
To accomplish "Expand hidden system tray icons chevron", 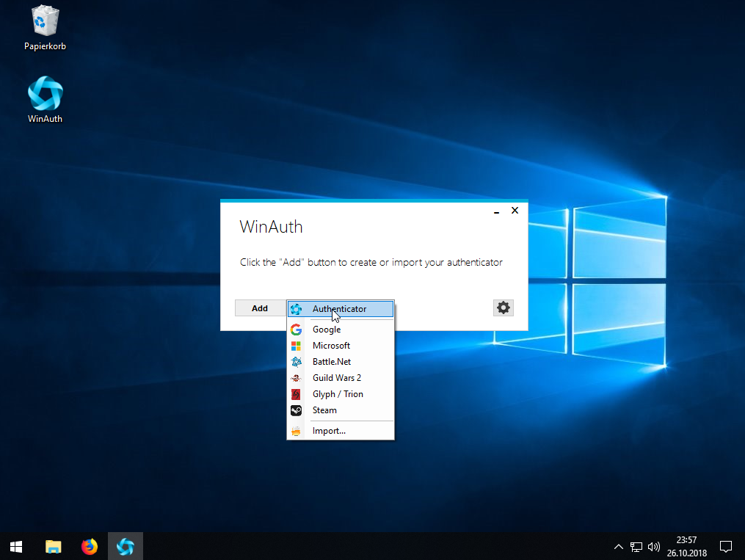I will [619, 547].
